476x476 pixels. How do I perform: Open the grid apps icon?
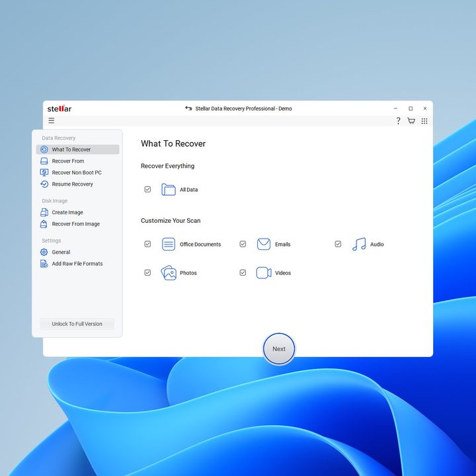(x=424, y=121)
